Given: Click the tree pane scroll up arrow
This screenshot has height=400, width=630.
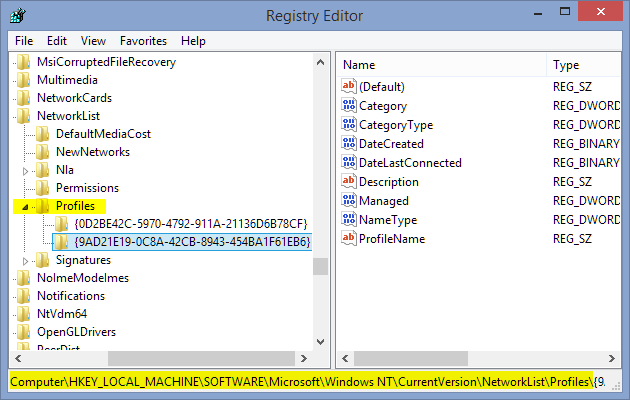Looking at the screenshot, I should coord(320,62).
